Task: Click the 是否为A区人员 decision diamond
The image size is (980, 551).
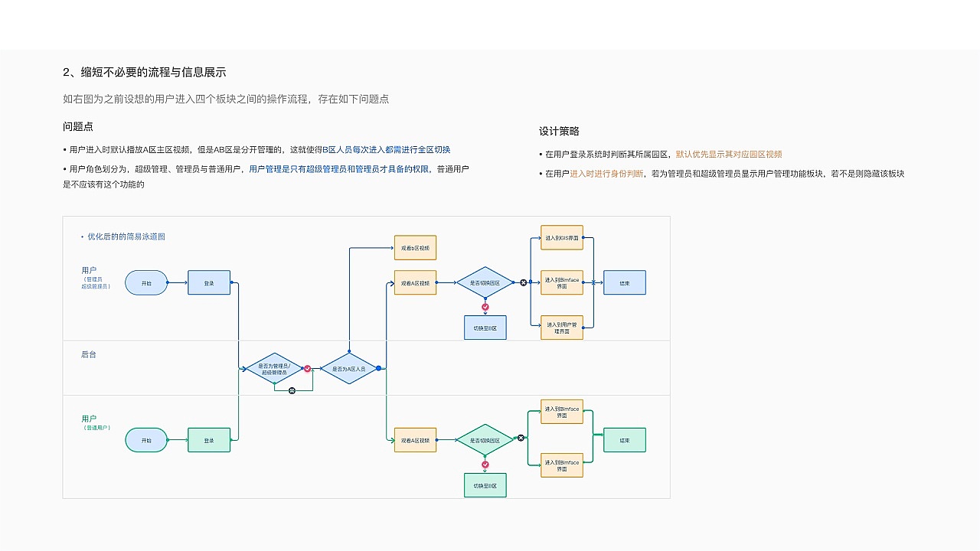Action: pyautogui.click(x=350, y=367)
